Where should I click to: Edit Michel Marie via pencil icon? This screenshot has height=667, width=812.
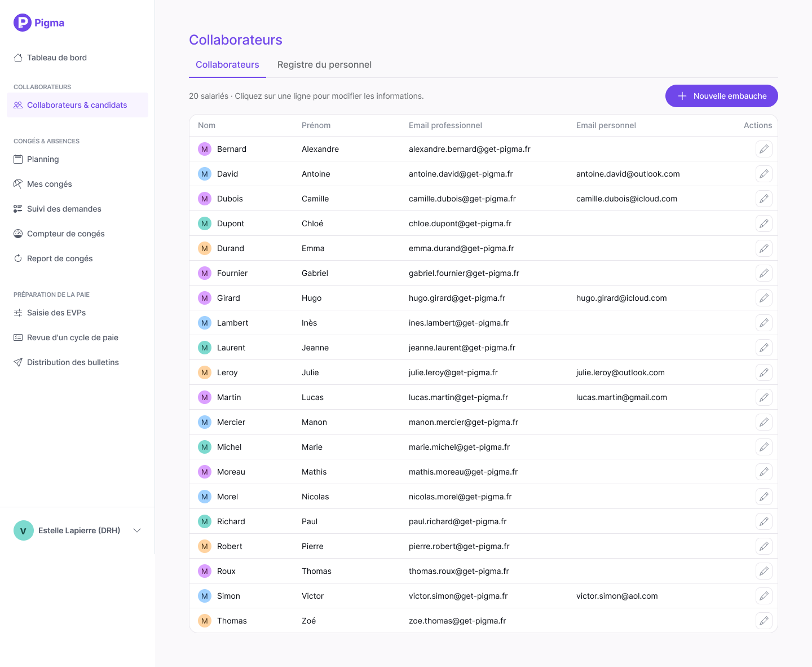[x=764, y=447]
